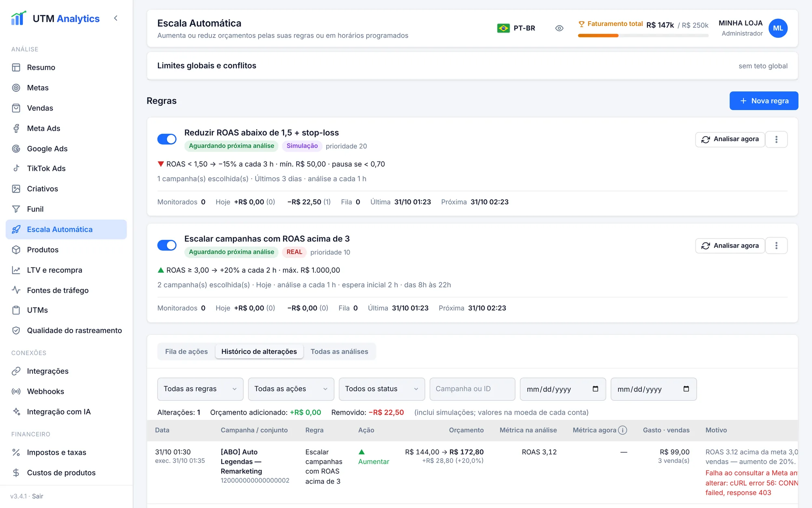This screenshot has height=508, width=812.
Task: Click the Faturamento total progress bar
Action: [x=643, y=36]
